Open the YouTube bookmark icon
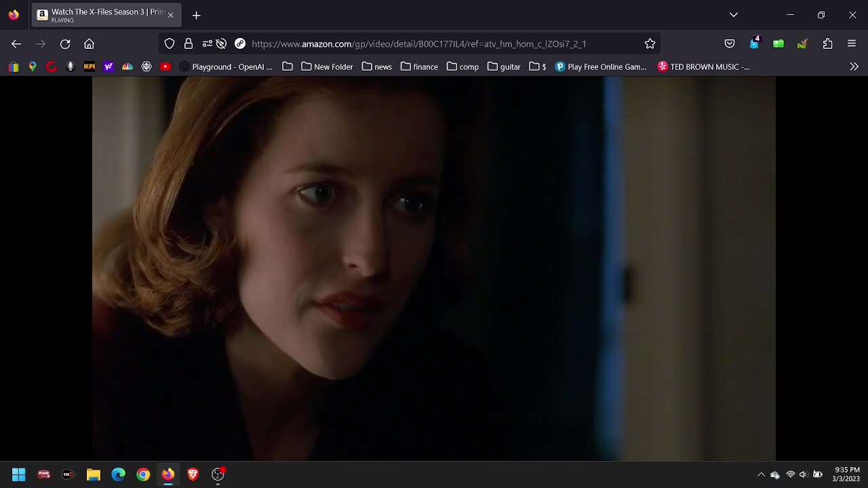This screenshot has width=868, height=488. point(165,66)
